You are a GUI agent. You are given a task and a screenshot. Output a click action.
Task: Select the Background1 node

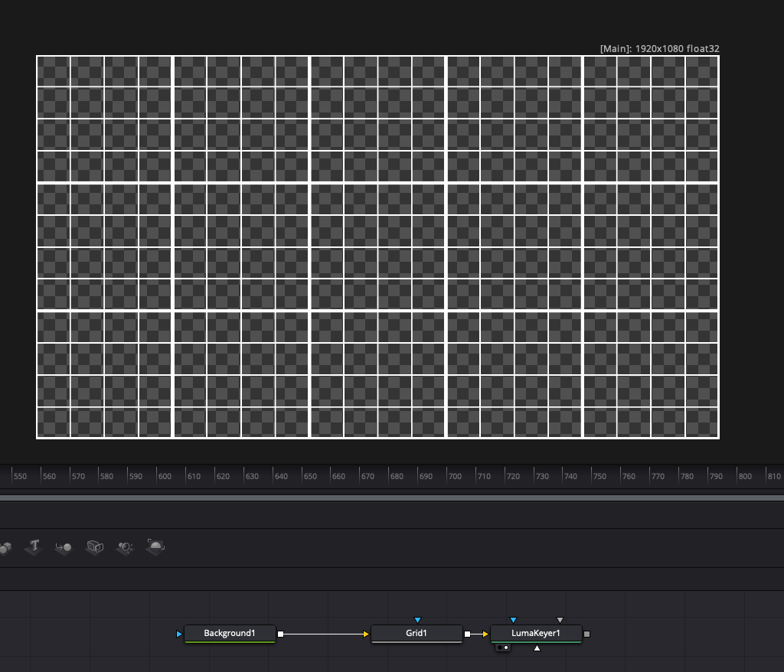click(230, 634)
